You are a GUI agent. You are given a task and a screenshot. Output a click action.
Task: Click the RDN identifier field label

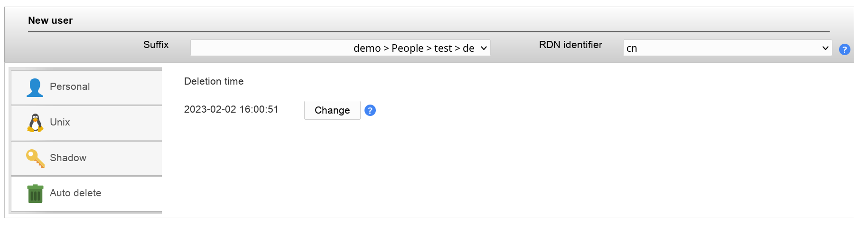pos(570,45)
